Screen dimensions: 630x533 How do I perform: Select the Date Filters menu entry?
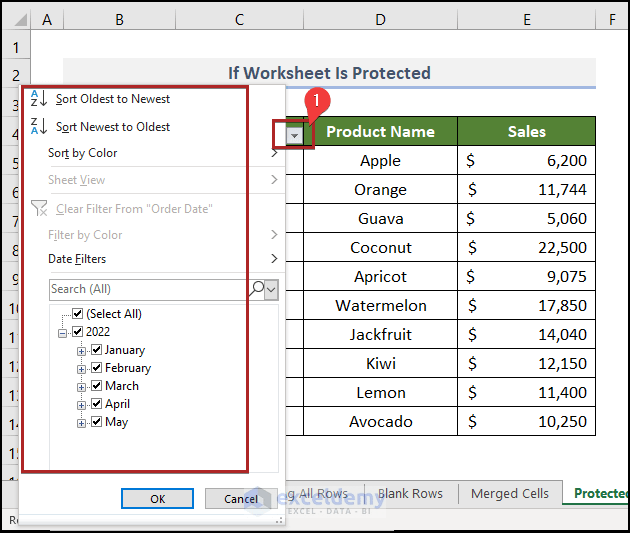coord(77,259)
